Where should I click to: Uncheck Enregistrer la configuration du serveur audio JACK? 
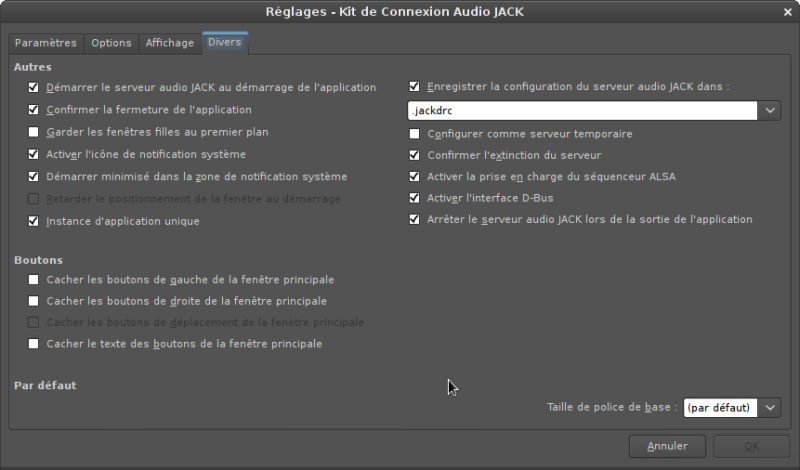[x=414, y=87]
